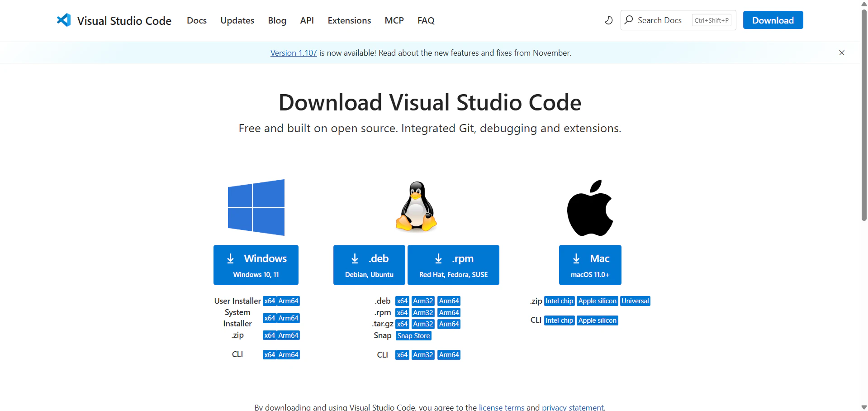This screenshot has height=411, width=868.
Task: Download Mac .zip Universal build
Action: tap(636, 301)
